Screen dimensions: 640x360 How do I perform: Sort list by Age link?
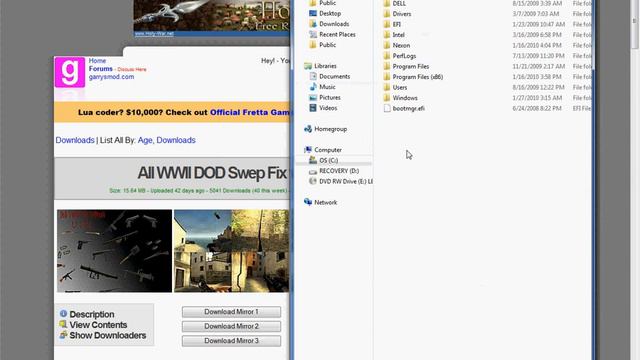pos(145,140)
